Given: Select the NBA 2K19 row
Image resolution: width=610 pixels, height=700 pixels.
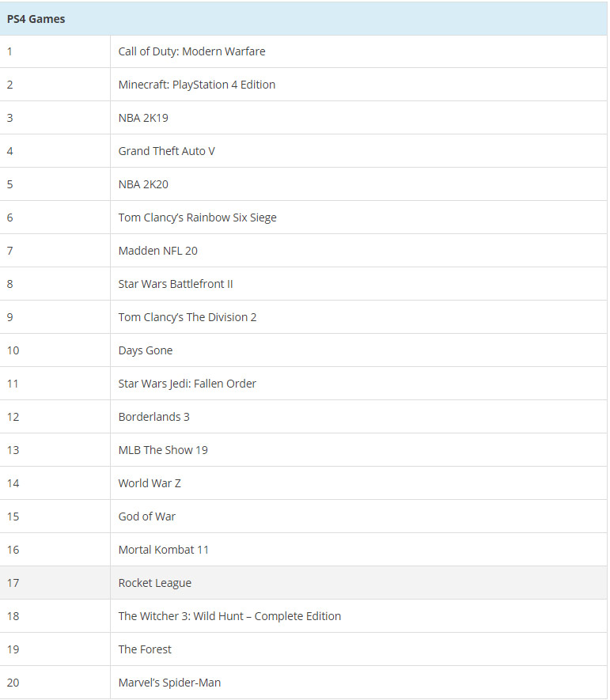Looking at the screenshot, I should 304,118.
